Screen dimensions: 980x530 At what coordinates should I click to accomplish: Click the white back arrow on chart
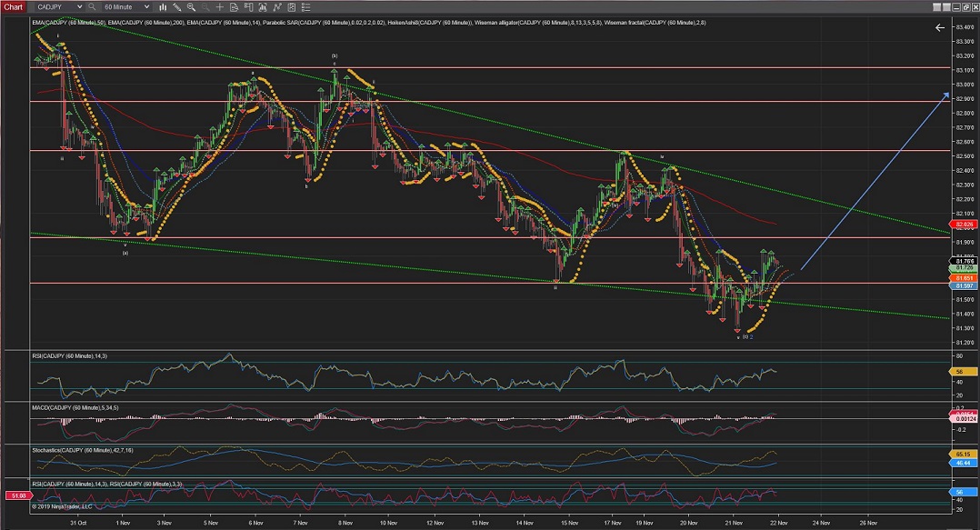point(939,28)
